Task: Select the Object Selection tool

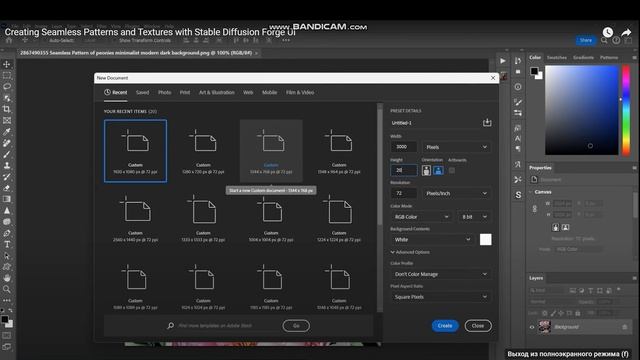Action: 7,98
